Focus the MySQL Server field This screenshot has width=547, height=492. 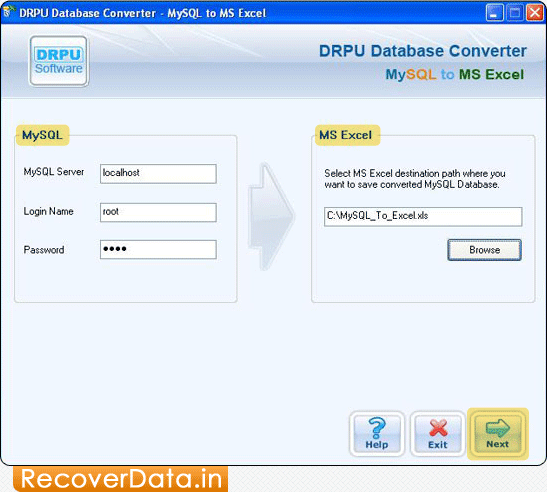pos(158,173)
